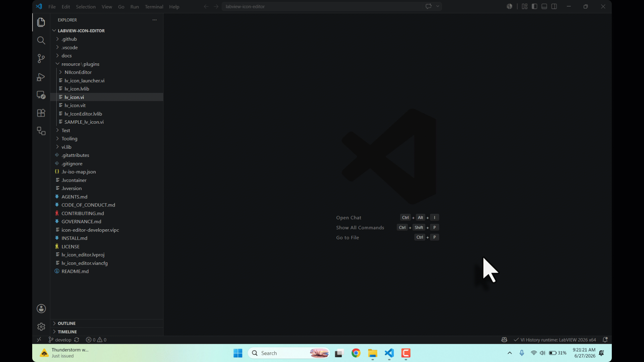Open the Remote Explorer view
The height and width of the screenshot is (362, 644).
point(41,95)
